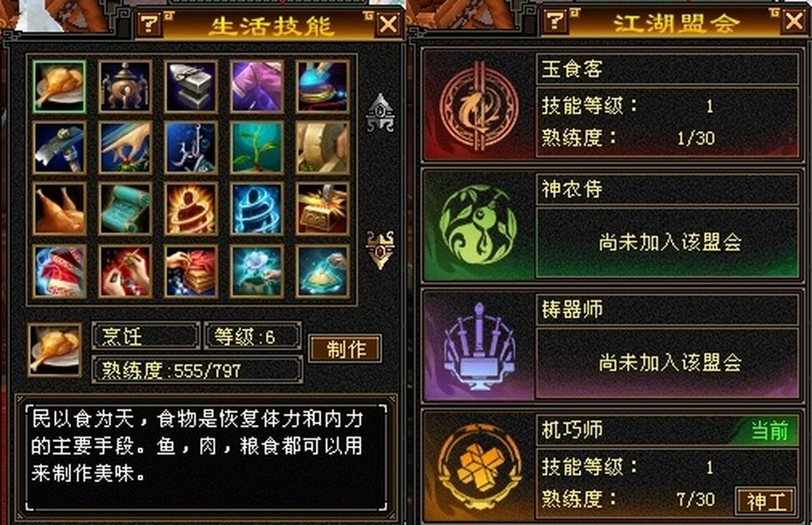Open help for 江湖盟会 panel
Image resolution: width=812 pixels, height=525 pixels.
pyautogui.click(x=555, y=21)
